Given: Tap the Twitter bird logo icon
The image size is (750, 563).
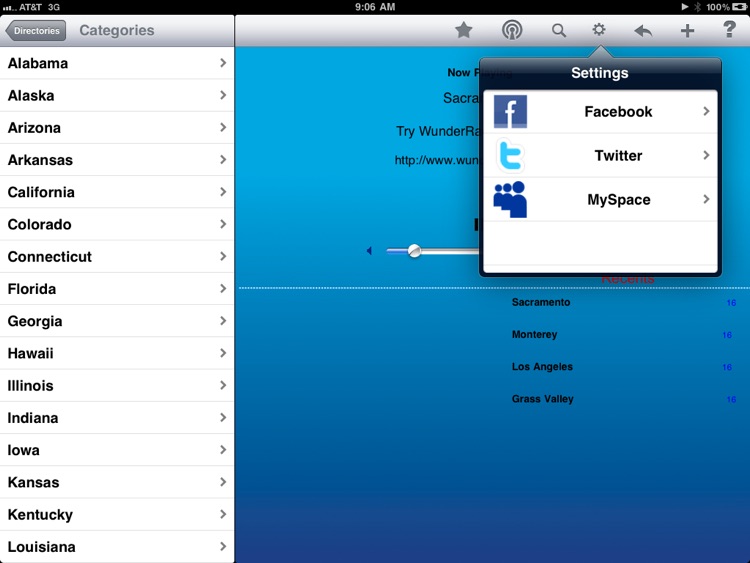Looking at the screenshot, I should point(510,155).
